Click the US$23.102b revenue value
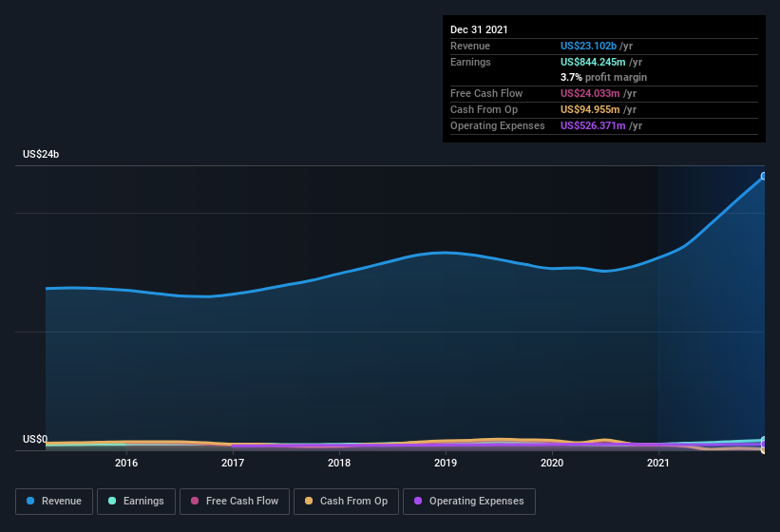The image size is (780, 532). click(588, 46)
